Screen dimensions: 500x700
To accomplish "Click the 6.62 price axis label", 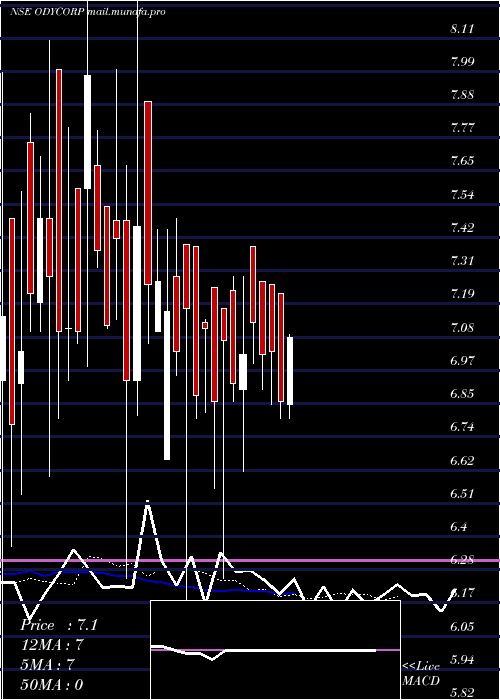I will [462, 460].
